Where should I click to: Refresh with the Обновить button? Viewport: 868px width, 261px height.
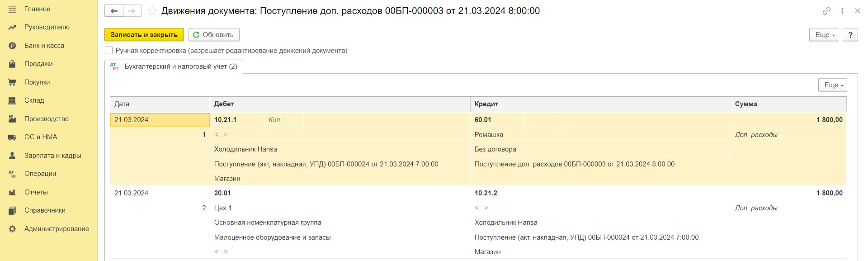[214, 35]
